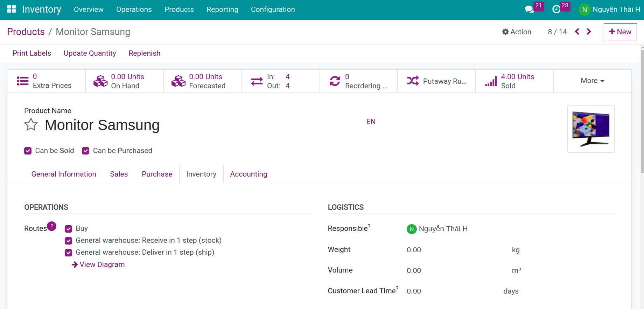Click the Putaway Rules shuffle icon
The width and height of the screenshot is (644, 309).
(413, 81)
